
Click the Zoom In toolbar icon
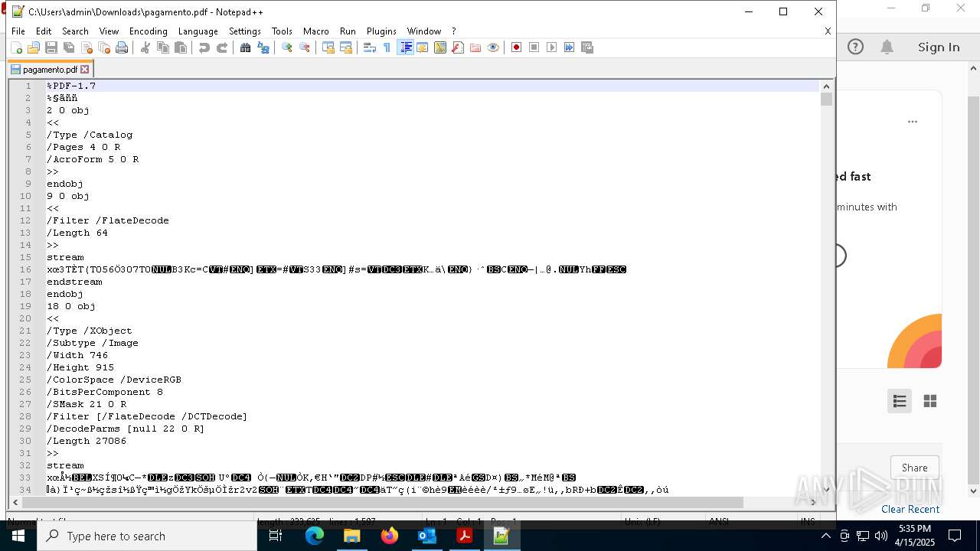[287, 47]
